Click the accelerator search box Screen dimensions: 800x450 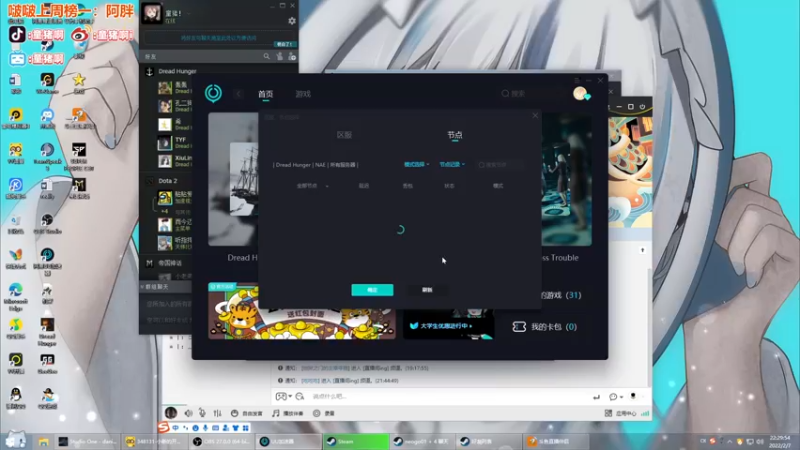click(533, 94)
